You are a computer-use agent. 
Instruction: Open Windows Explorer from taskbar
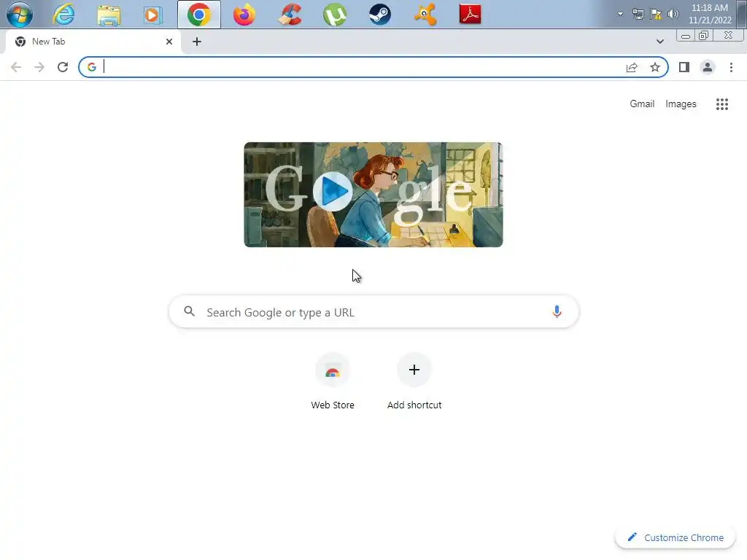(x=109, y=15)
